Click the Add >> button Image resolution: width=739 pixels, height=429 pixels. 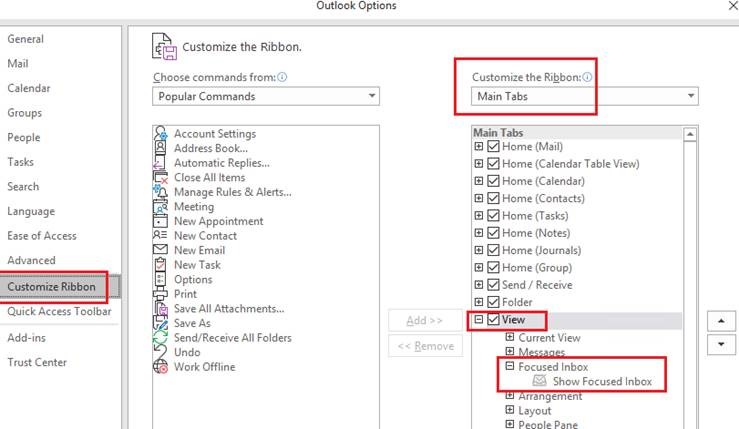click(425, 321)
